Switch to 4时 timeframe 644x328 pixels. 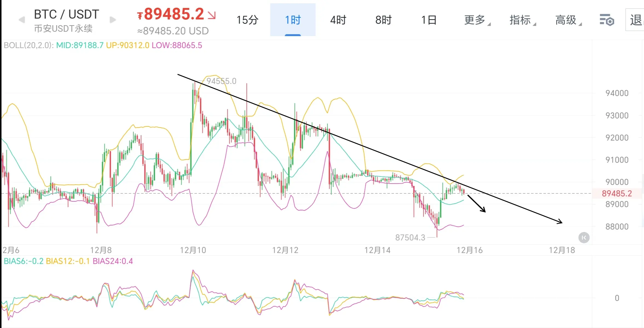point(338,20)
